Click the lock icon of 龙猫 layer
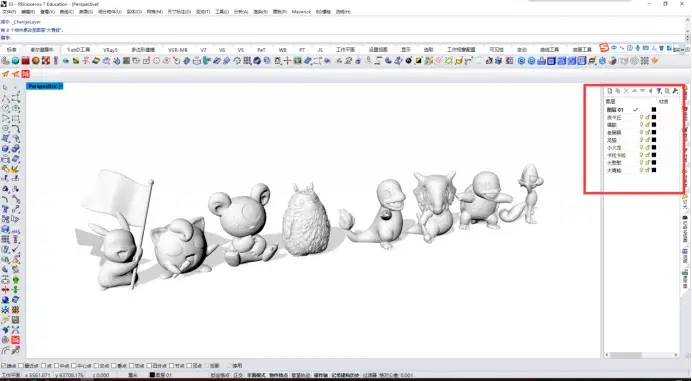 tap(647, 140)
